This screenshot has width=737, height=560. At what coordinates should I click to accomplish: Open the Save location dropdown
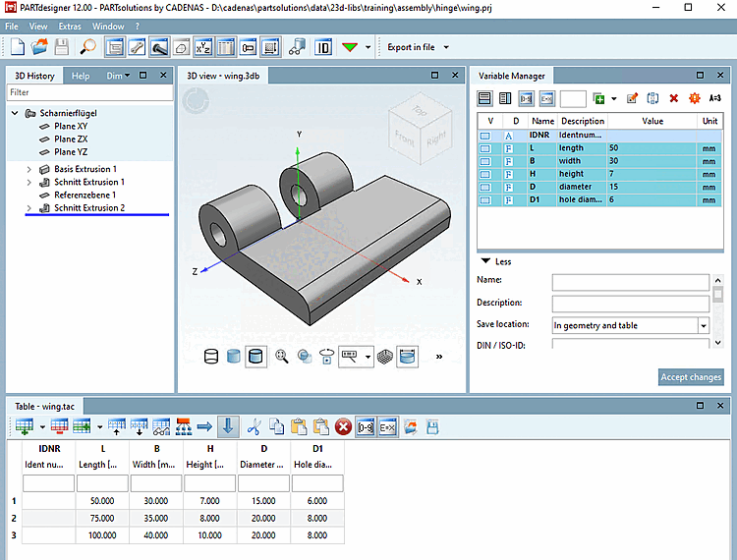704,325
